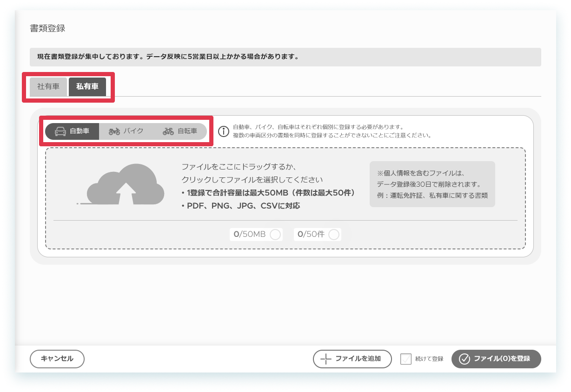Click the ファイルをここにドラッグするか text

(x=239, y=166)
